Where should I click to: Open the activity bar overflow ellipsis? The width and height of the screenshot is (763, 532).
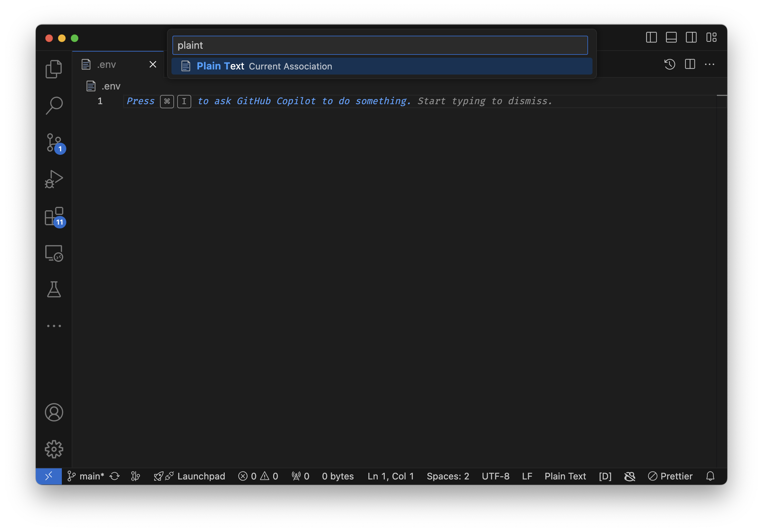click(x=54, y=326)
